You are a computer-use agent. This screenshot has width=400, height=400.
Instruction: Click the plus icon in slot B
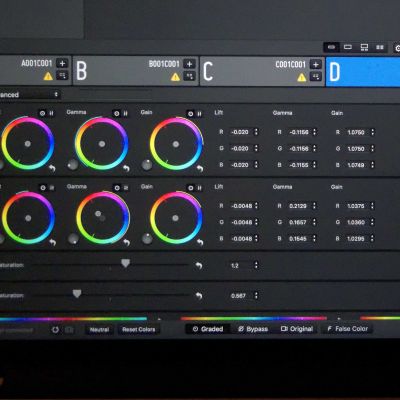coord(189,64)
